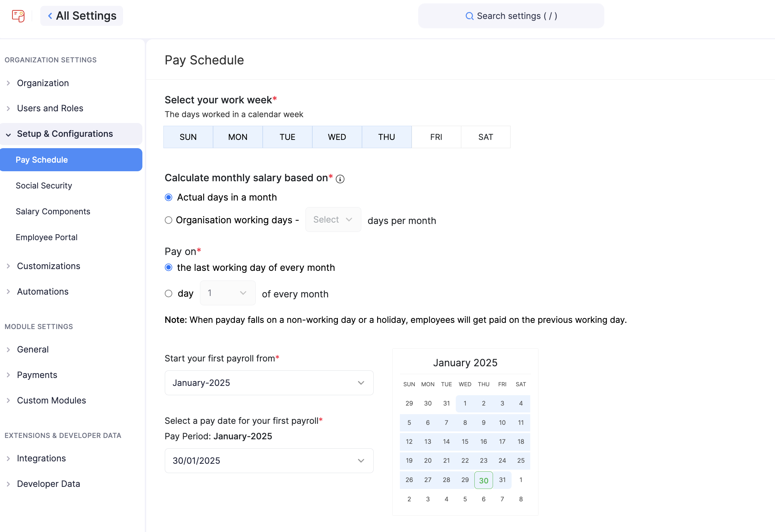Click the All Settings button

coord(82,16)
